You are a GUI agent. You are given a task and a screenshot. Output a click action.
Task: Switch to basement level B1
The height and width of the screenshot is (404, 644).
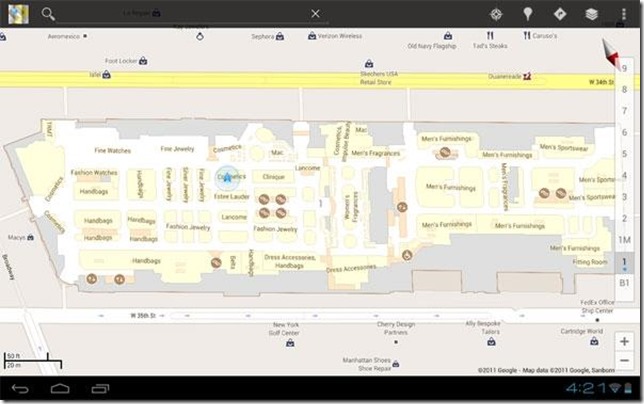point(624,283)
